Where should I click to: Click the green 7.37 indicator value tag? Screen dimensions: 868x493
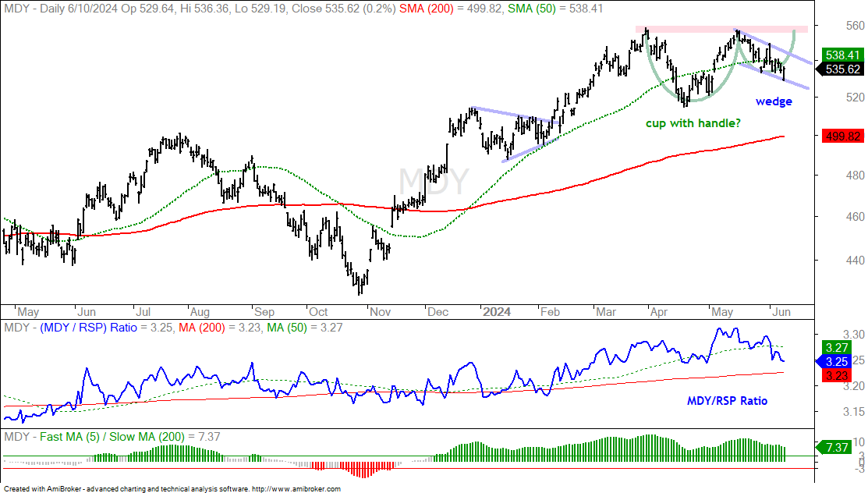coord(837,447)
